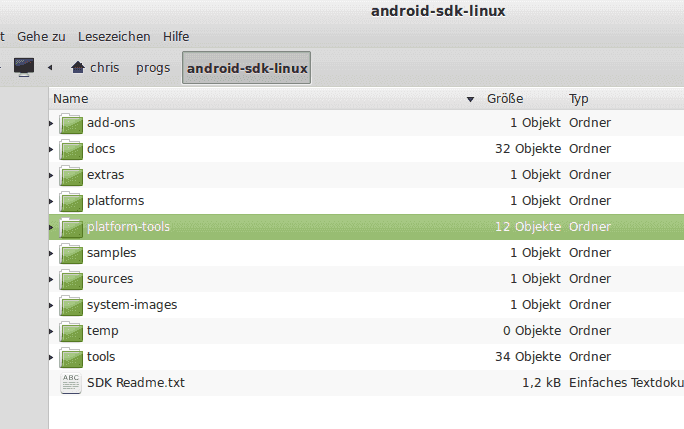Expand the samples folder disclosure triangle
Viewport: 684px width, 429px height.
51,253
